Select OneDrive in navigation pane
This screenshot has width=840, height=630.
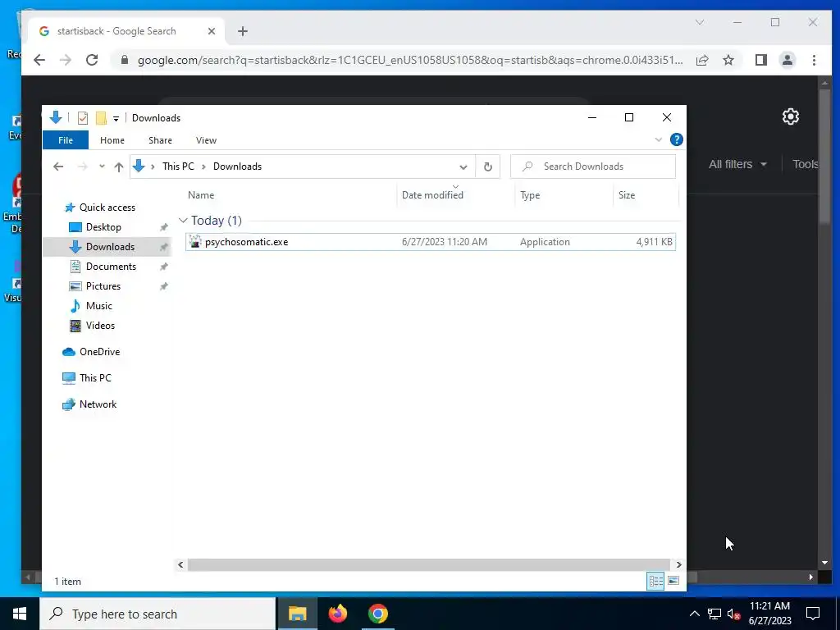(99, 352)
